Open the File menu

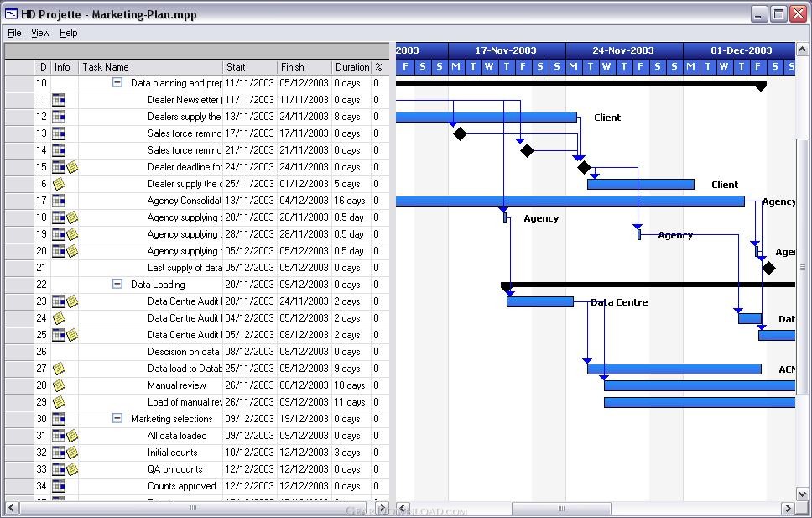(14, 33)
